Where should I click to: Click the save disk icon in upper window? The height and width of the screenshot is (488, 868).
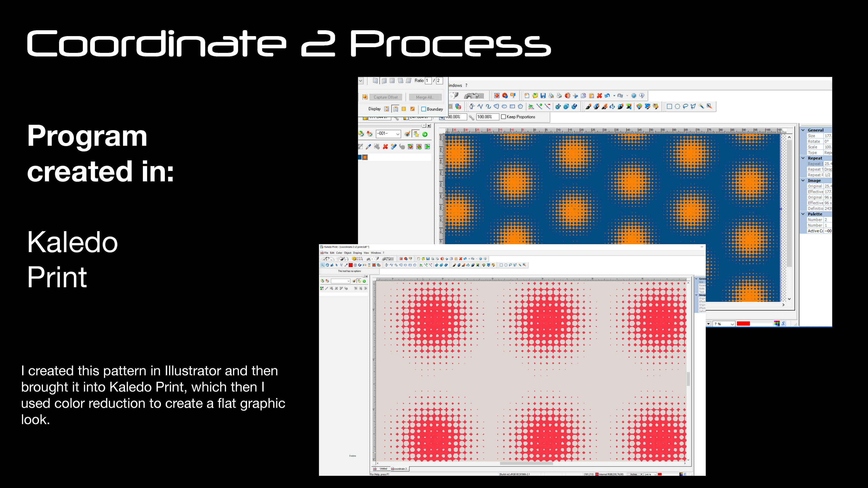coord(543,96)
